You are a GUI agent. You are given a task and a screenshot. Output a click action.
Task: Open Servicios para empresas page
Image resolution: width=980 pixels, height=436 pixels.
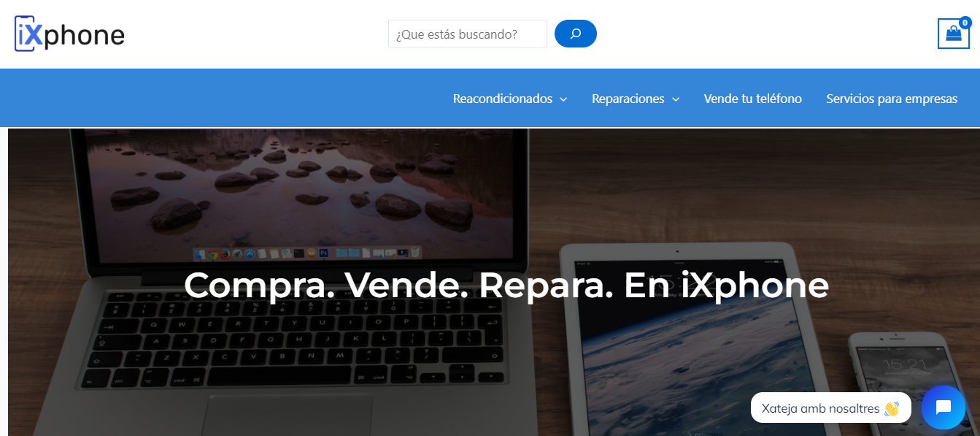point(892,99)
